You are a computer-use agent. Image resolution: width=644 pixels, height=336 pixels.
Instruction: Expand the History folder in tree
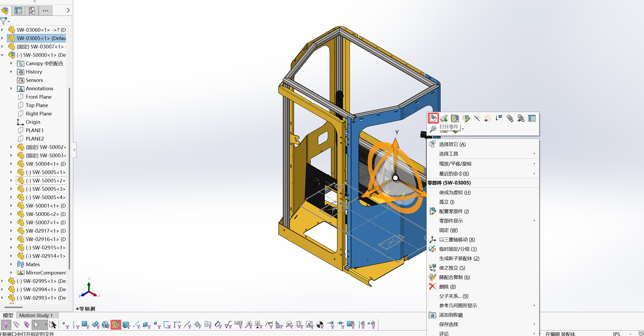(x=11, y=72)
